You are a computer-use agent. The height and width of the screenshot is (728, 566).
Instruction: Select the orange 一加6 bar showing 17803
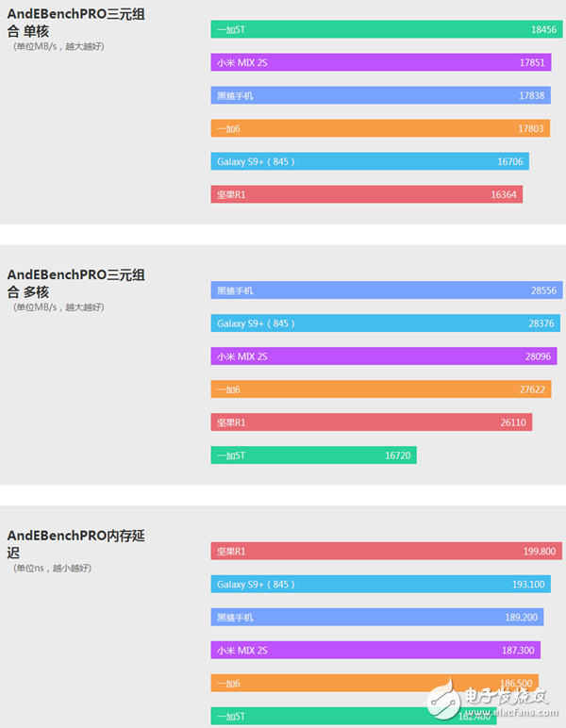tap(380, 128)
